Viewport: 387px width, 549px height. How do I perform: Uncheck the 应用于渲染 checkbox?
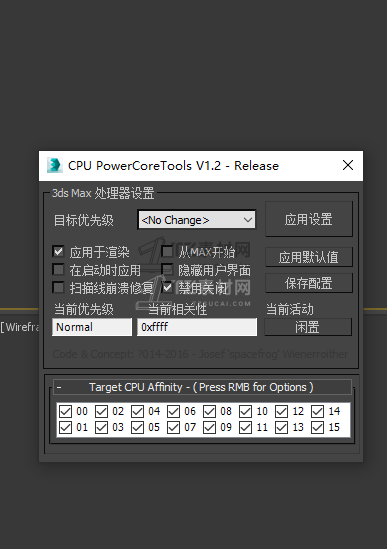[x=58, y=251]
